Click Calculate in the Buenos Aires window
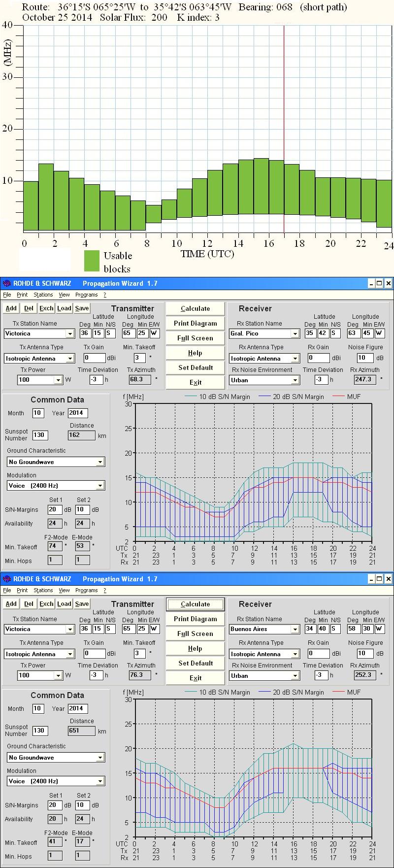The width and height of the screenshot is (394, 868). [x=195, y=604]
